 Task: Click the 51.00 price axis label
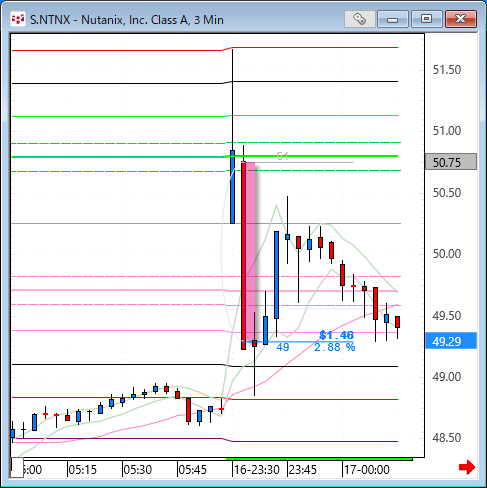tap(447, 131)
